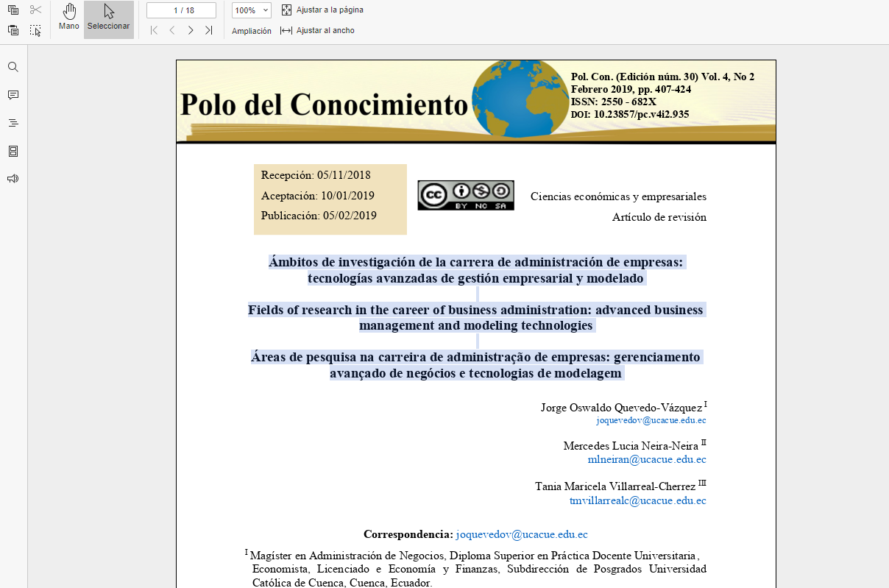Click the select-all dotted rectangle icon
889x588 pixels.
click(x=35, y=30)
